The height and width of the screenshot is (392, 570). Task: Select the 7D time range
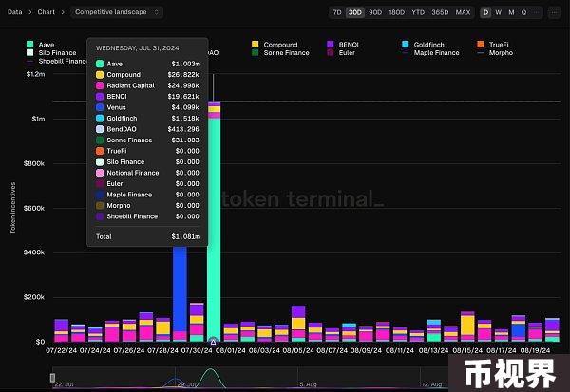point(337,12)
